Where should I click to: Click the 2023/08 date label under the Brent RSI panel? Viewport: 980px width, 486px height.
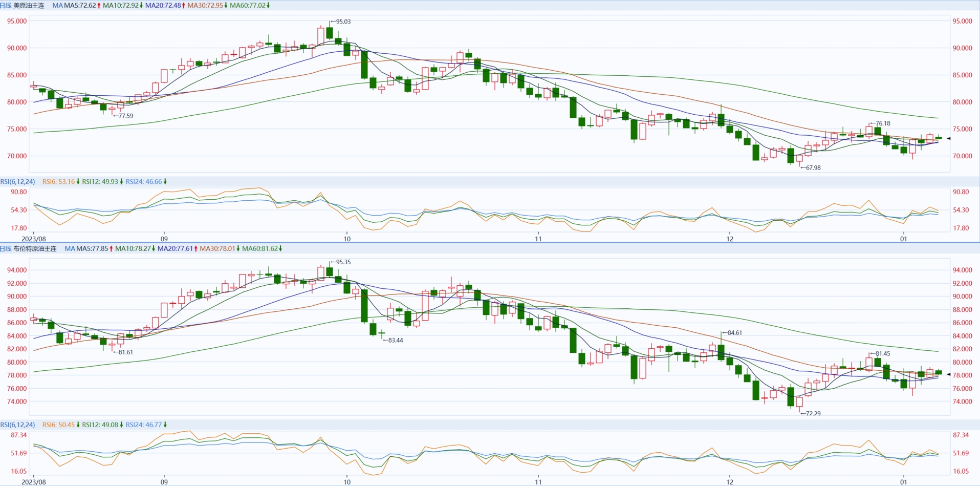(x=34, y=482)
